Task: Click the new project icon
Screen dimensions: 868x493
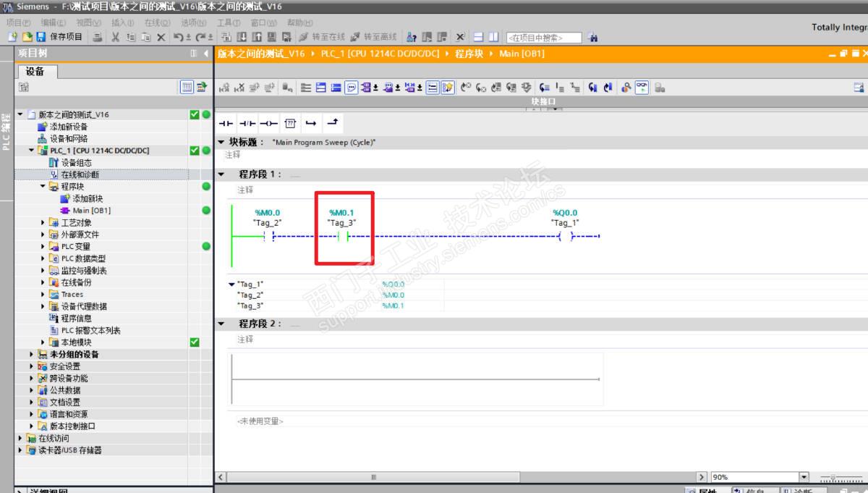Action: [12, 37]
